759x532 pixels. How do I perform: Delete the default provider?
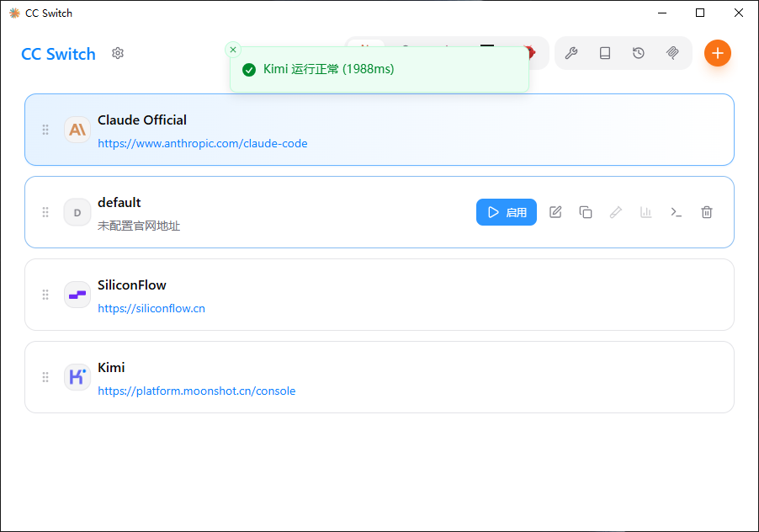707,212
